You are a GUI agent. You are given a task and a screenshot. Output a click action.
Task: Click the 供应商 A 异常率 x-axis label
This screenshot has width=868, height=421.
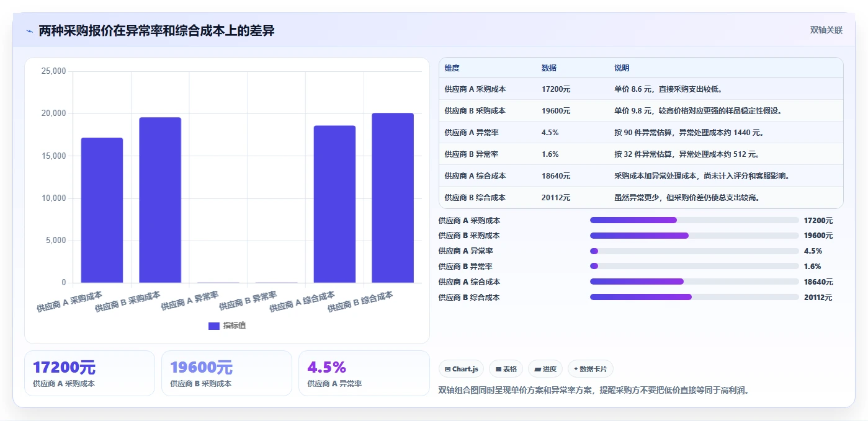190,301
